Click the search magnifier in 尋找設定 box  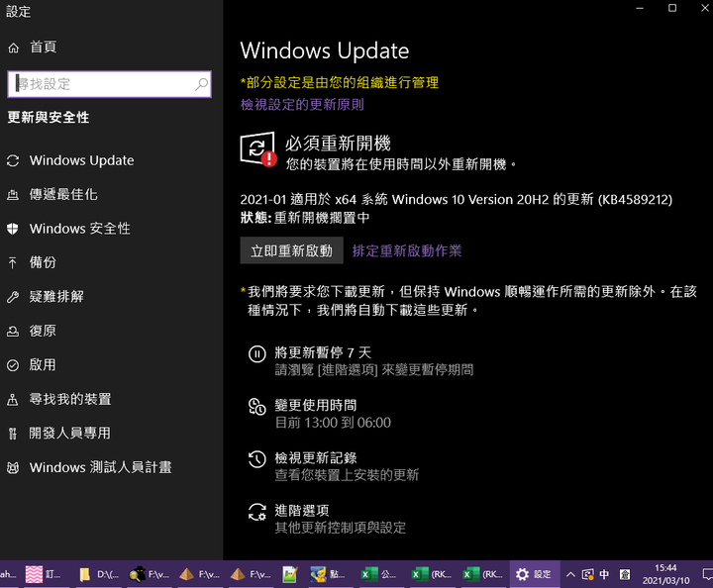pos(201,84)
